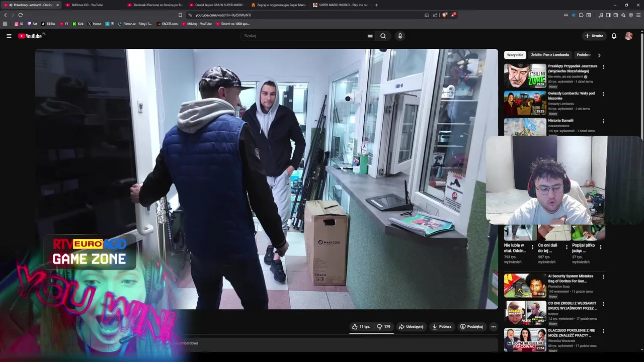Open the music note playlist icon
Image resolution: width=644 pixels, height=362 pixels.
point(600,15)
